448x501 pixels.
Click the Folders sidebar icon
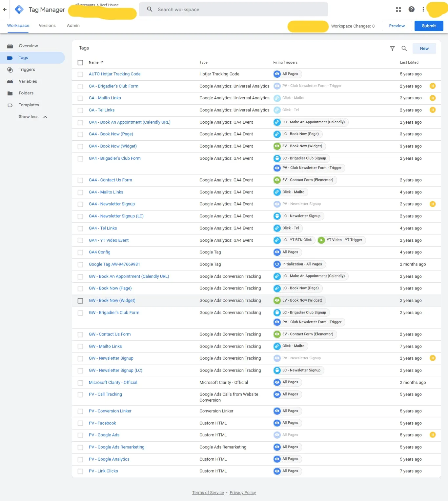click(10, 93)
